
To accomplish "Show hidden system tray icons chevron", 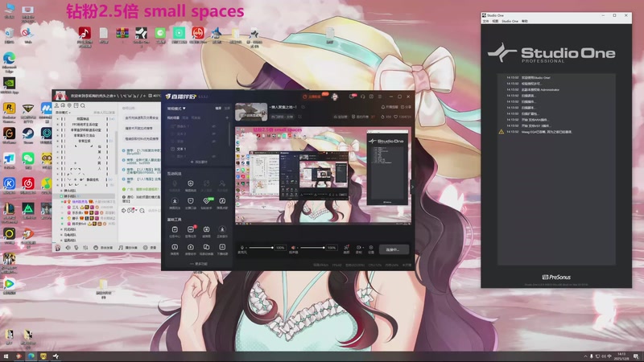I will pos(585,356).
